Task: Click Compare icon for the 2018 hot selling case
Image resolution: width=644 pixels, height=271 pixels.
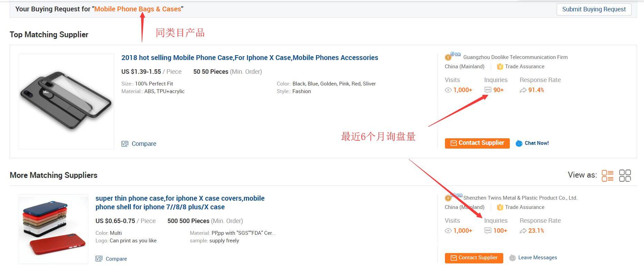Action: (125, 144)
